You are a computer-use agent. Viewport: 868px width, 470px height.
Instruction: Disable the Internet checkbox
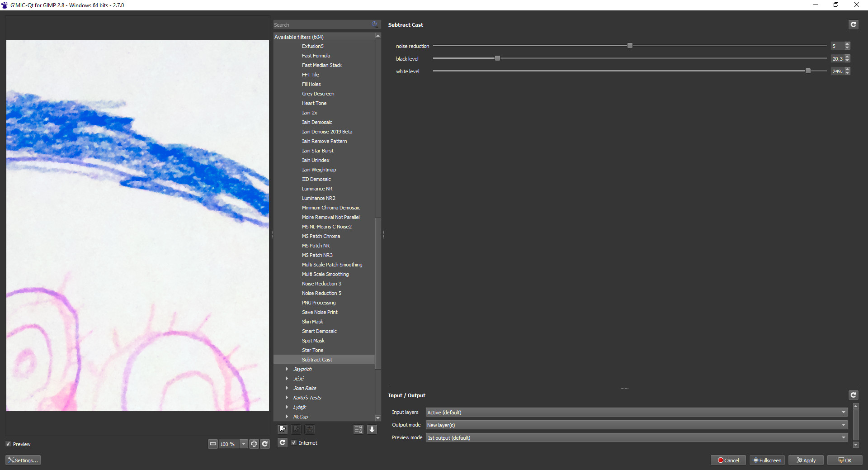tap(294, 443)
